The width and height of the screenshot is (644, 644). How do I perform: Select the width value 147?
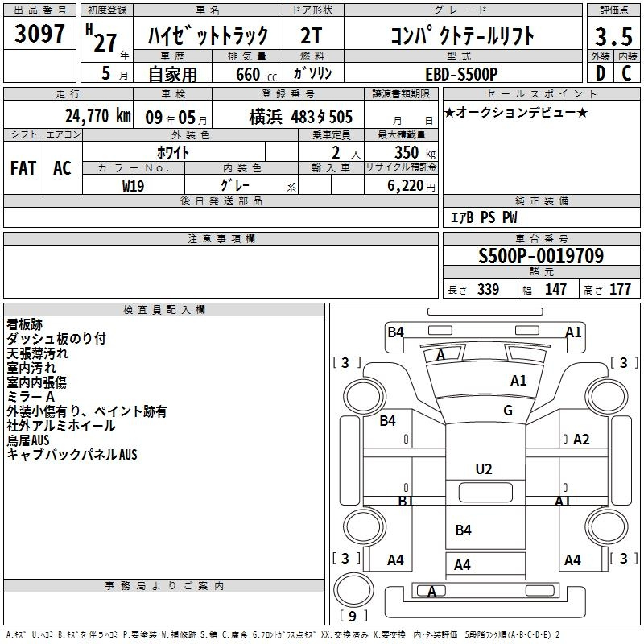click(555, 289)
